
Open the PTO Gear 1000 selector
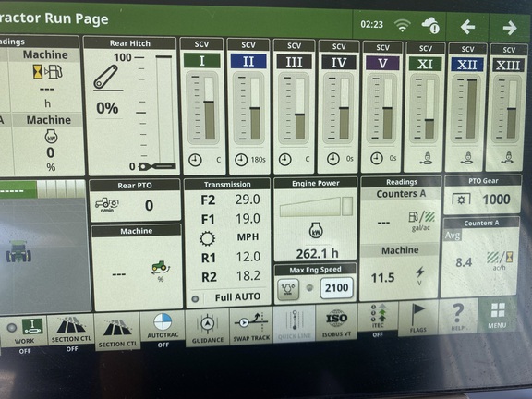(482, 195)
